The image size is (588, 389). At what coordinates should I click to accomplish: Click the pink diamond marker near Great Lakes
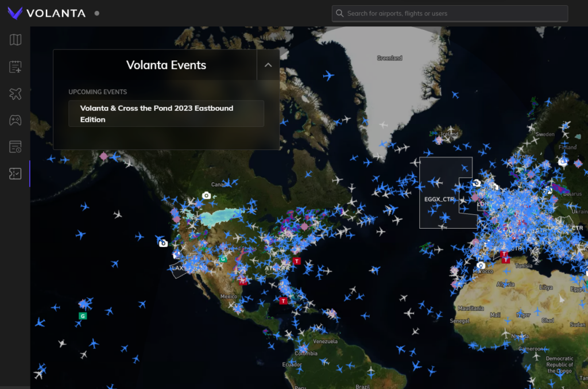coord(304,226)
